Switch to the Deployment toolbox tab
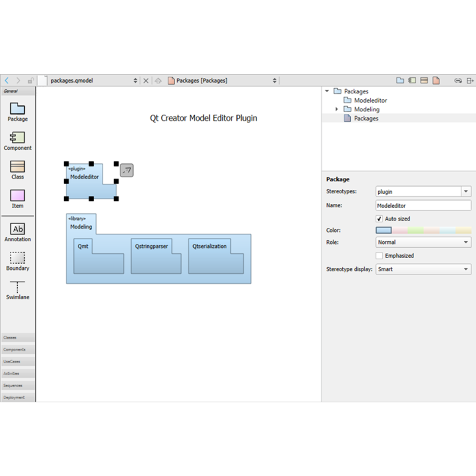Viewport: 476px width, 476px height. tap(18, 397)
